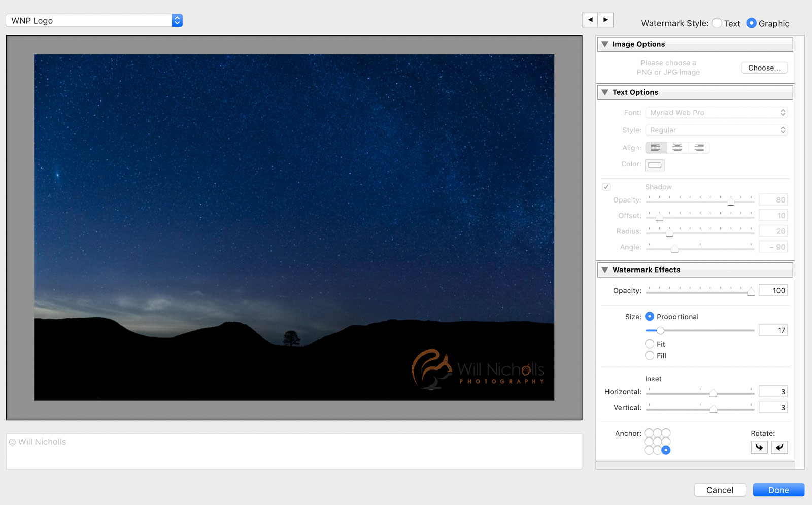
Task: Set anchor to bottom-right position
Action: coord(666,450)
